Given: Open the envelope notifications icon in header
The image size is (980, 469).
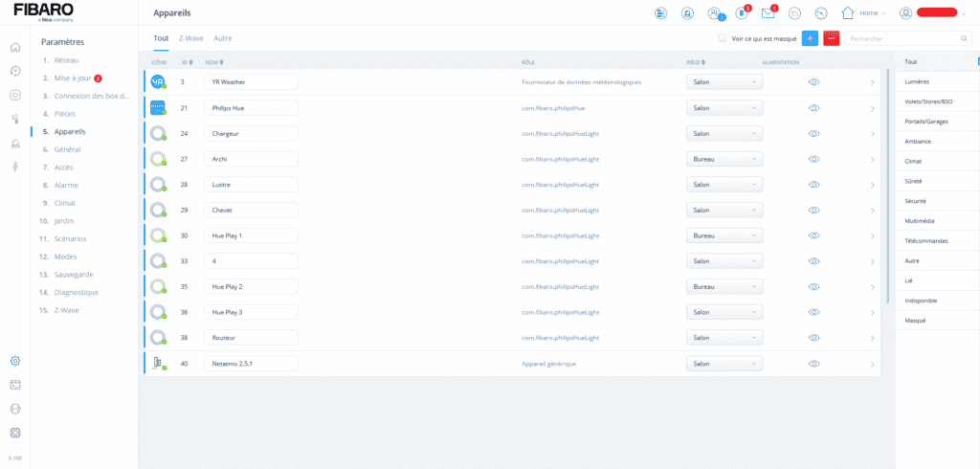Looking at the screenshot, I should click(768, 12).
